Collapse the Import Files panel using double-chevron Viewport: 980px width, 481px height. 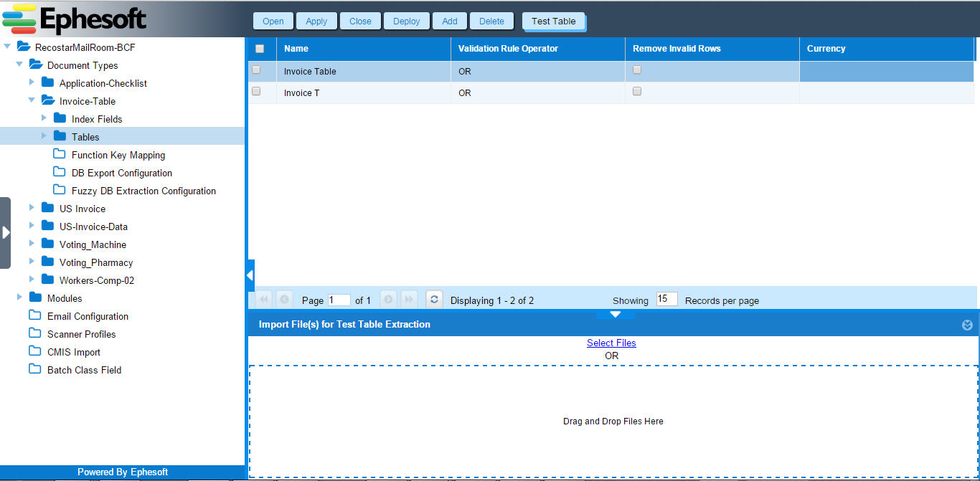(x=967, y=325)
